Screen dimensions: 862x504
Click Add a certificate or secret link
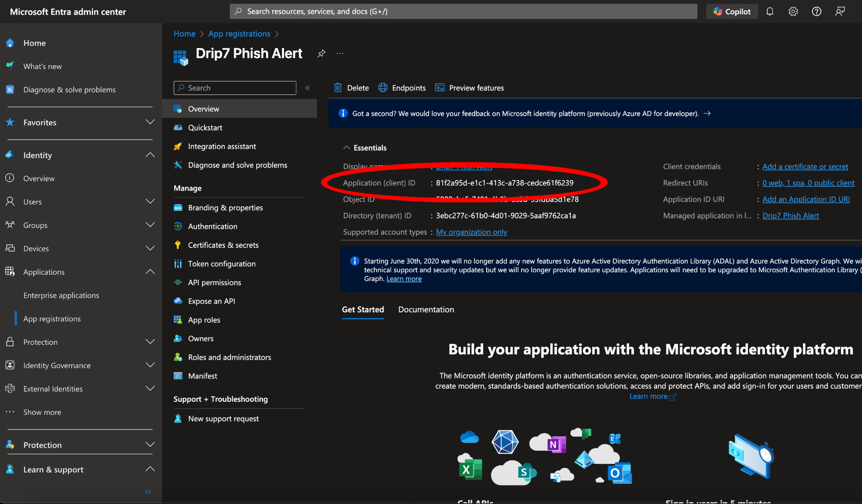coord(805,167)
